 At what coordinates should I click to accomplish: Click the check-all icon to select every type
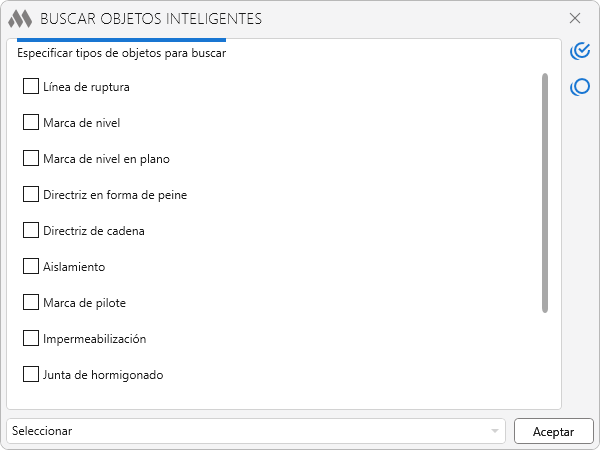coord(579,51)
